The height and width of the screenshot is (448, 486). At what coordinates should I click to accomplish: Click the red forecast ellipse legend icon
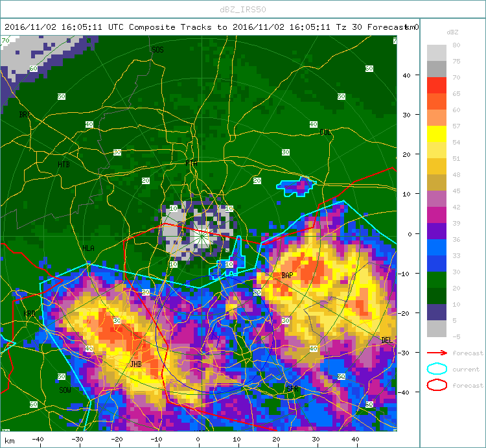[x=437, y=385]
